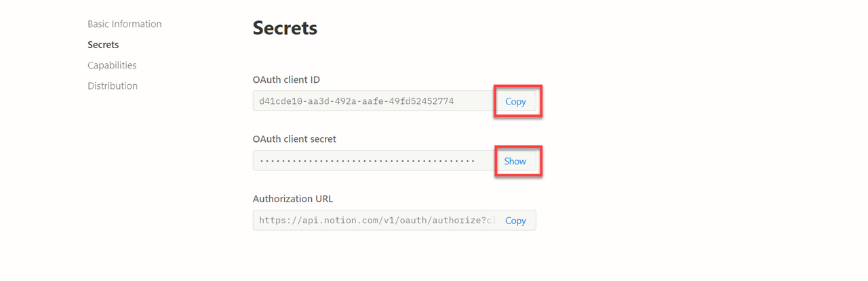Click the 'OAuth client secret' label
Viewport: 868px width, 281px height.
click(294, 139)
